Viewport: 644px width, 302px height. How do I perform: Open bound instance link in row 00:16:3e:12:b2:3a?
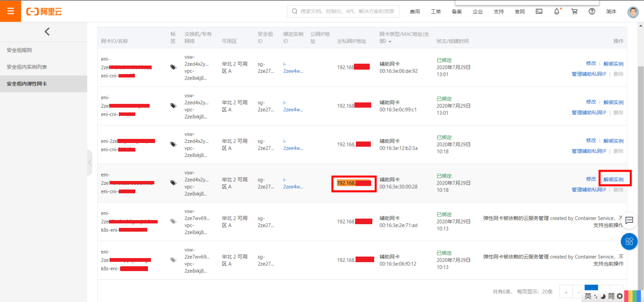[x=293, y=144]
